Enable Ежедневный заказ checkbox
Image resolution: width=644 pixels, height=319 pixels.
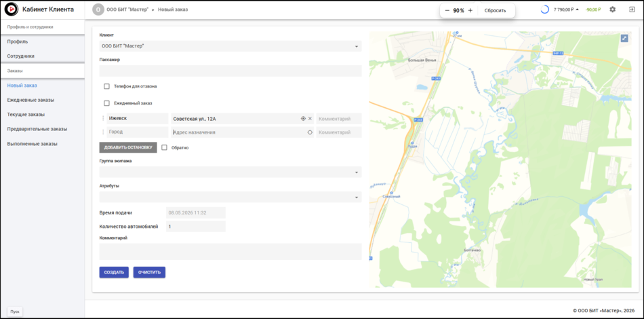[x=107, y=103]
